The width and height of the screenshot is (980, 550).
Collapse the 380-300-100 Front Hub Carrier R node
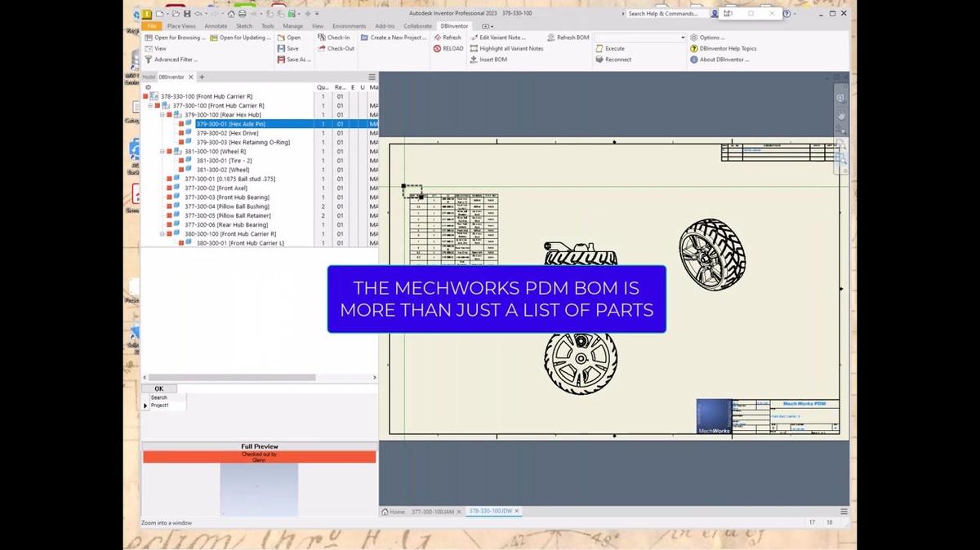coord(162,234)
